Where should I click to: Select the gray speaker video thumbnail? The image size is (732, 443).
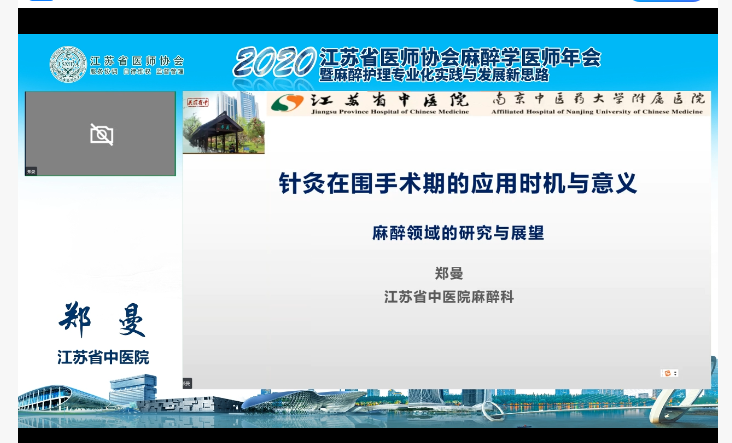(100, 133)
